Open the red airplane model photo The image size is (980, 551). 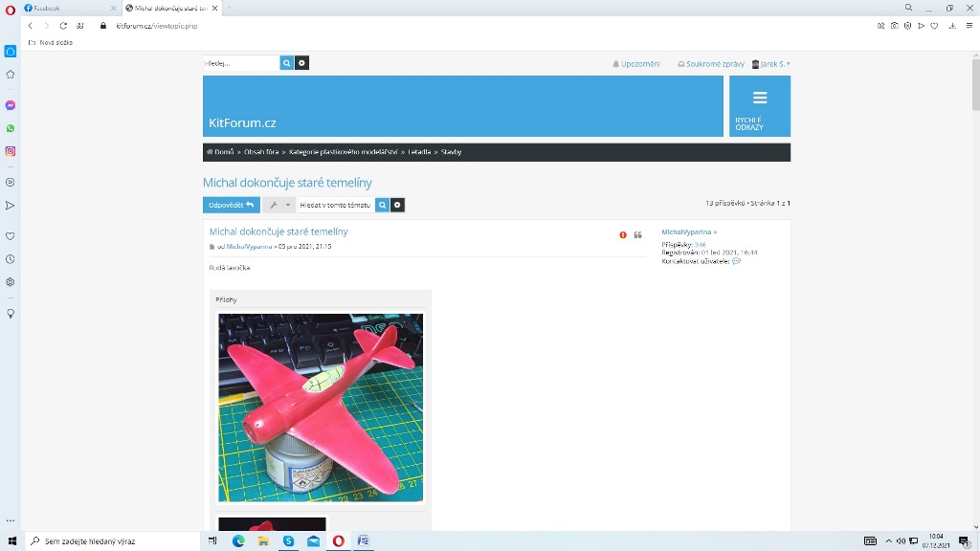coord(321,408)
